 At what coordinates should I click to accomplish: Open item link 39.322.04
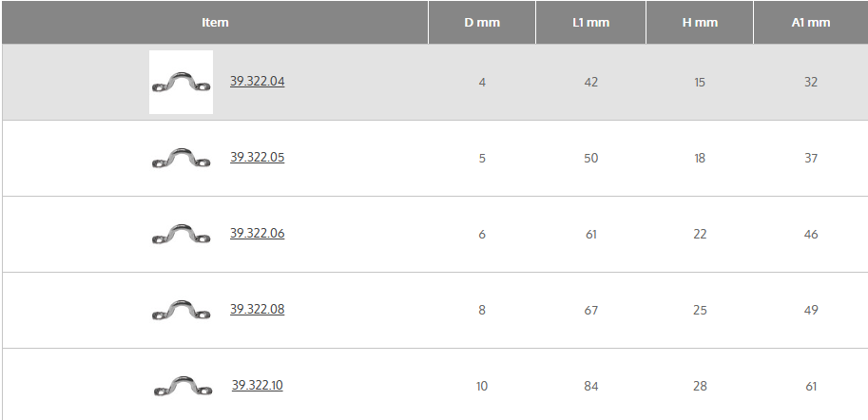257,82
